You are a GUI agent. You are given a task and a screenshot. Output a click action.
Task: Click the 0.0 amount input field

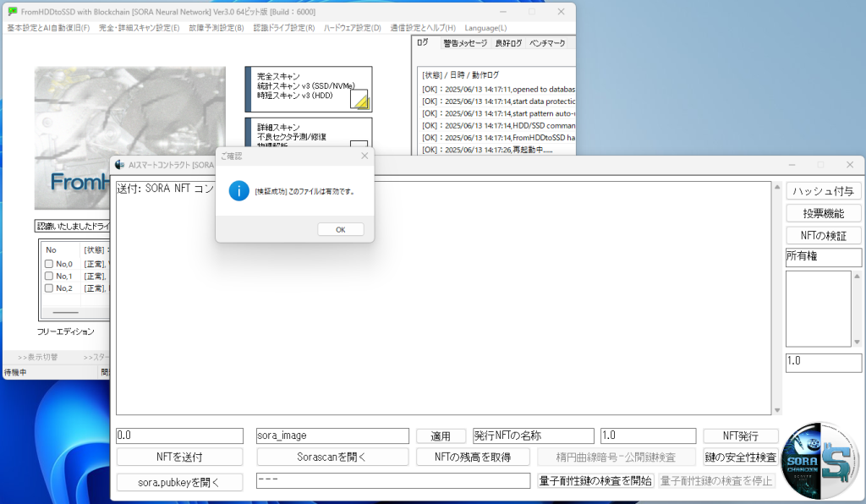click(x=179, y=436)
